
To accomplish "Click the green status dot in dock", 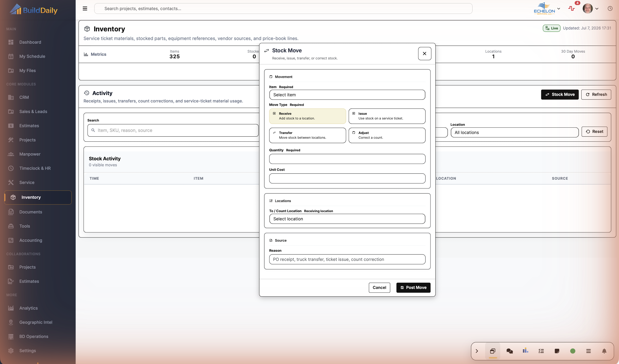I will point(573,351).
